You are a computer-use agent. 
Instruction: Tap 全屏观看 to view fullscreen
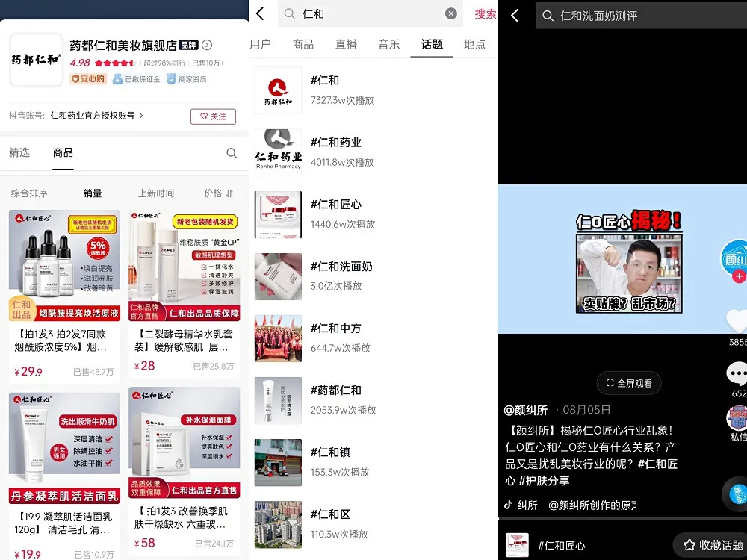pyautogui.click(x=628, y=383)
